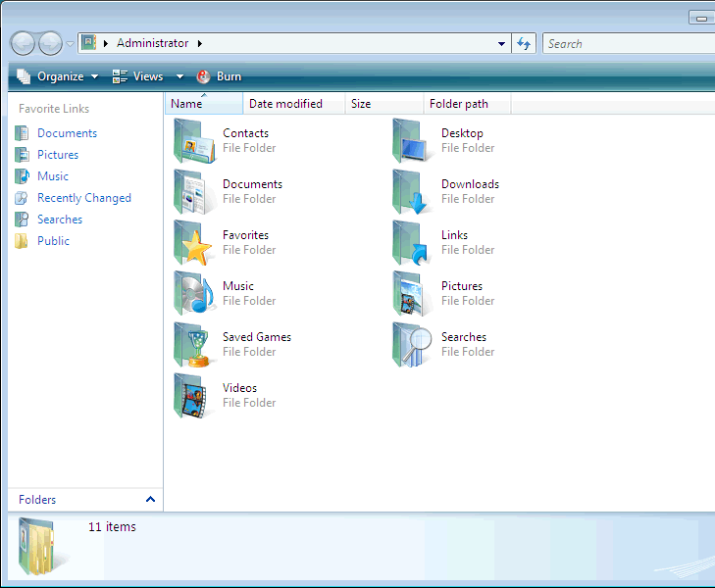This screenshot has width=715, height=588.
Task: Go to Public in Favorite Links
Action: click(x=53, y=241)
